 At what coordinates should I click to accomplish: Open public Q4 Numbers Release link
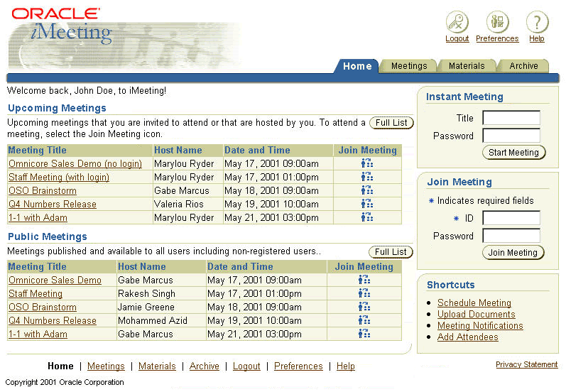tap(53, 320)
